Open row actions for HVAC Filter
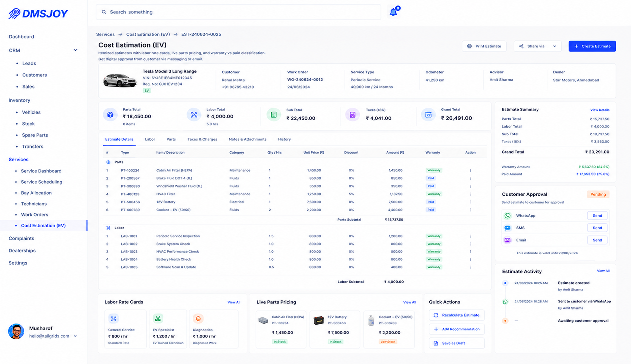 (471, 194)
